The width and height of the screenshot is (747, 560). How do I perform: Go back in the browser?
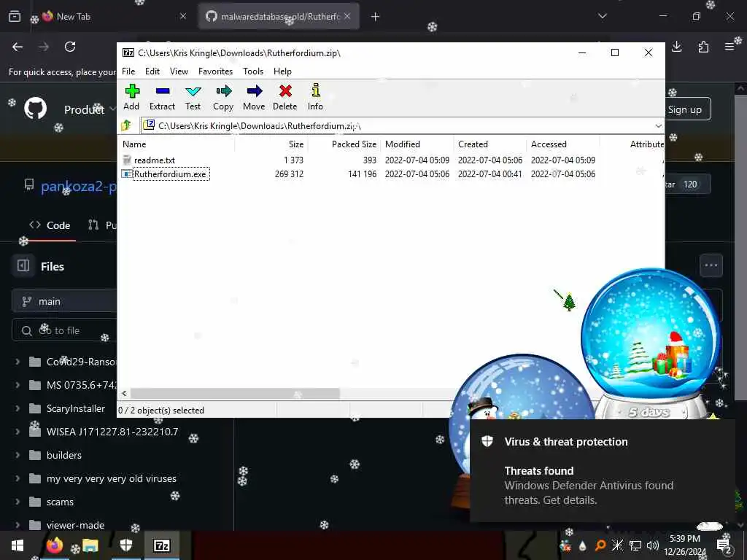[x=18, y=47]
